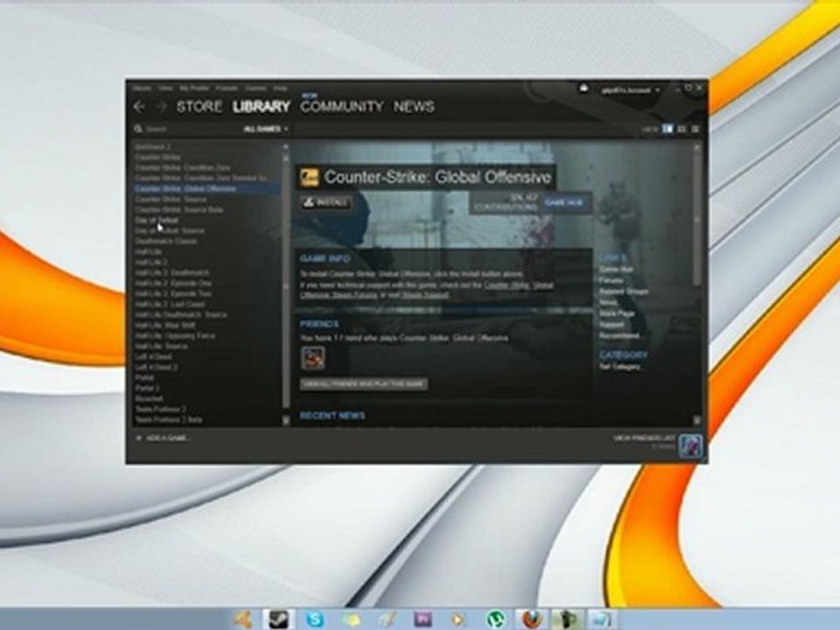Screen dimensions: 840x630
Task: Click VIEW FRIENDS LIST text
Action: pyautogui.click(x=645, y=438)
